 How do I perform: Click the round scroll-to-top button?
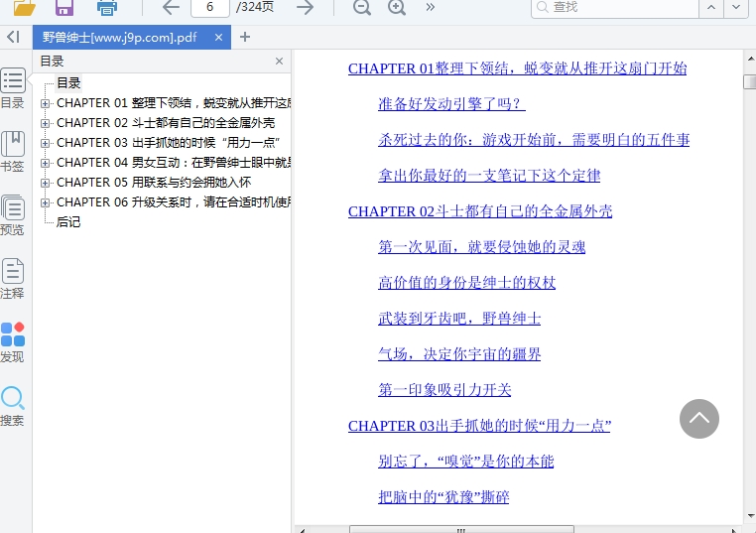698,419
